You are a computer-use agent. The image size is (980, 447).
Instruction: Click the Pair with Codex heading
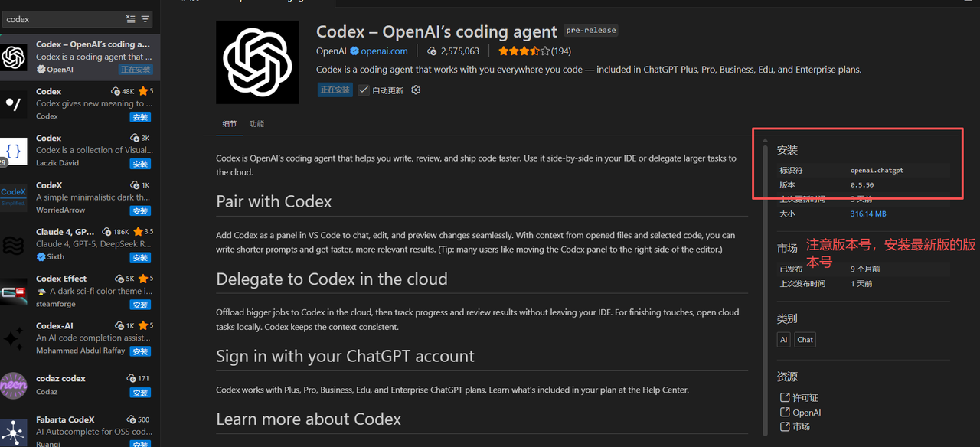(274, 202)
